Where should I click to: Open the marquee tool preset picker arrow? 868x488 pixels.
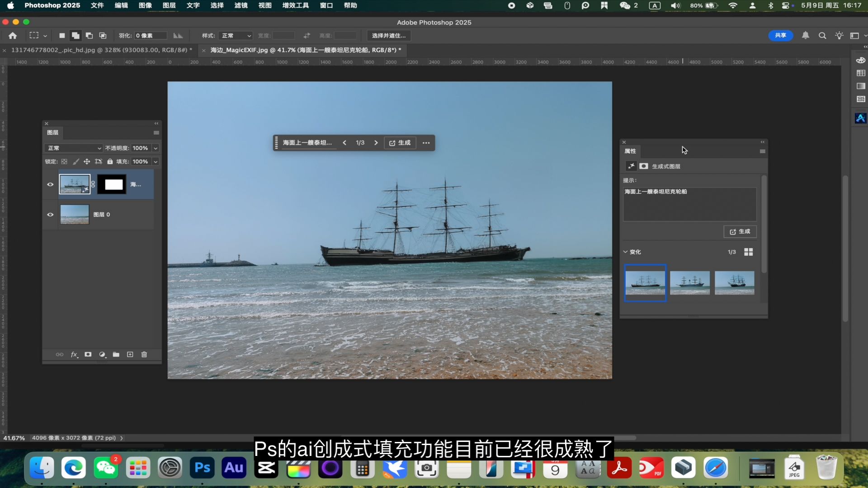tap(45, 36)
